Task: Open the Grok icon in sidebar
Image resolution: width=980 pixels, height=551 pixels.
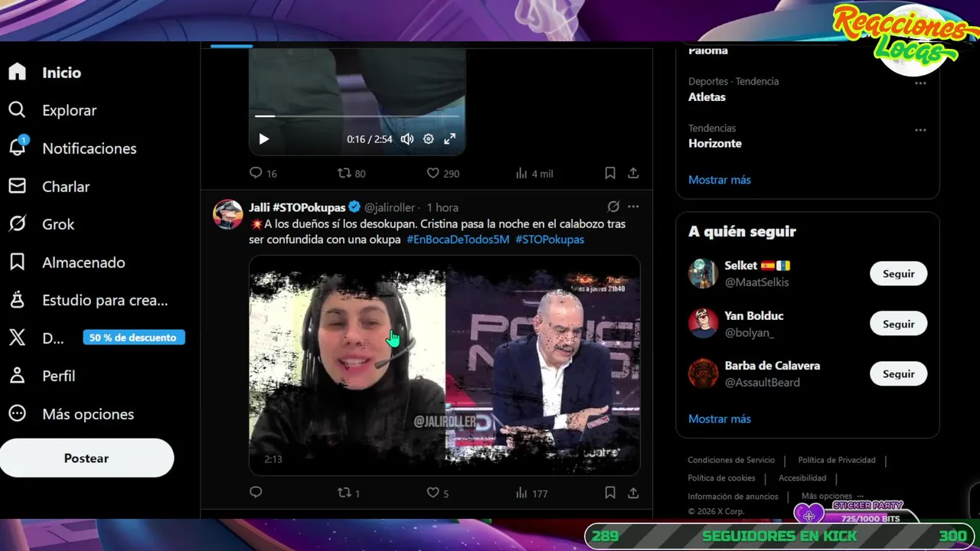Action: 17,224
